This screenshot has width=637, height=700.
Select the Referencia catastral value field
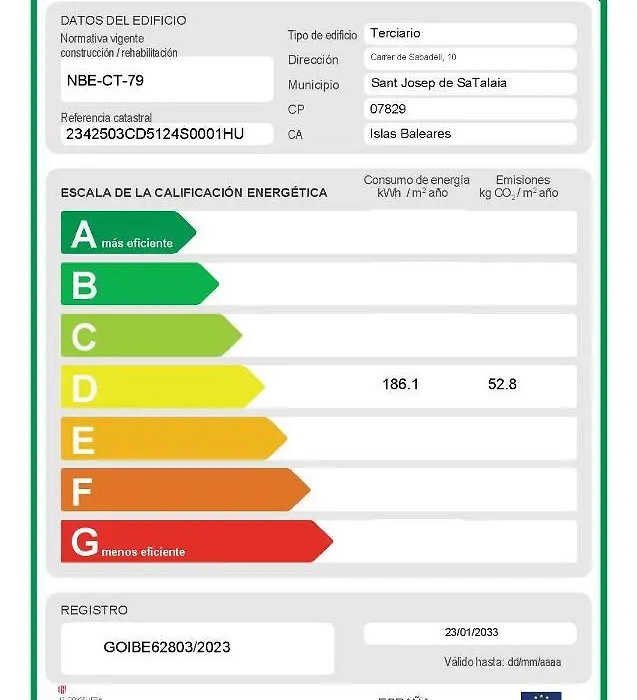click(167, 133)
